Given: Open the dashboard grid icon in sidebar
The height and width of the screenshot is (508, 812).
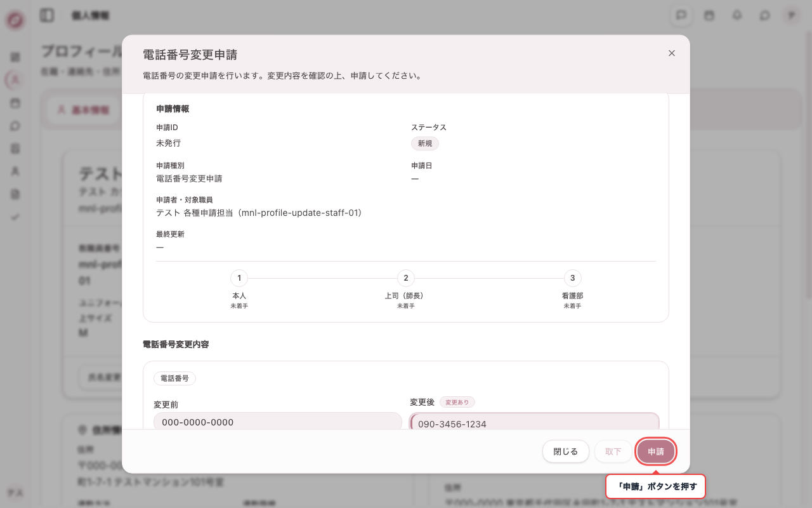Looking at the screenshot, I should (x=15, y=57).
